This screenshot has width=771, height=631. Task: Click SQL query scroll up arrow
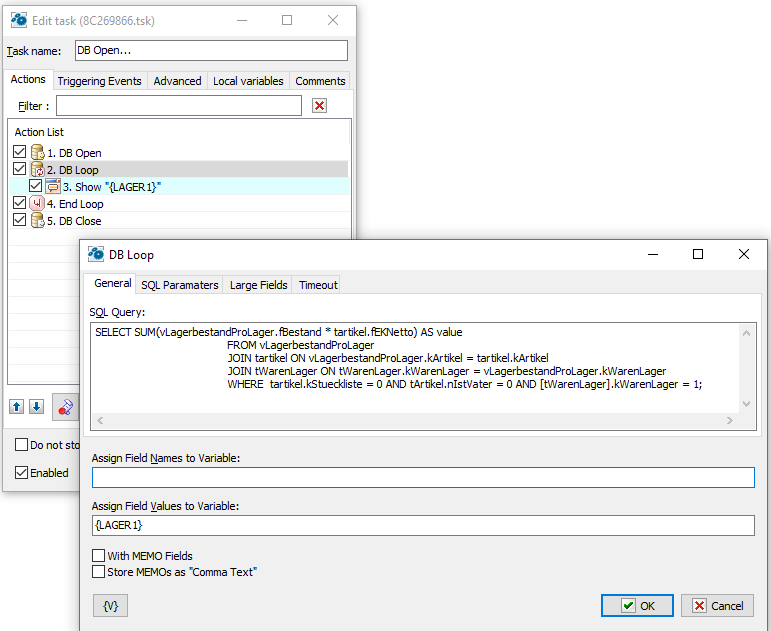(x=746, y=333)
